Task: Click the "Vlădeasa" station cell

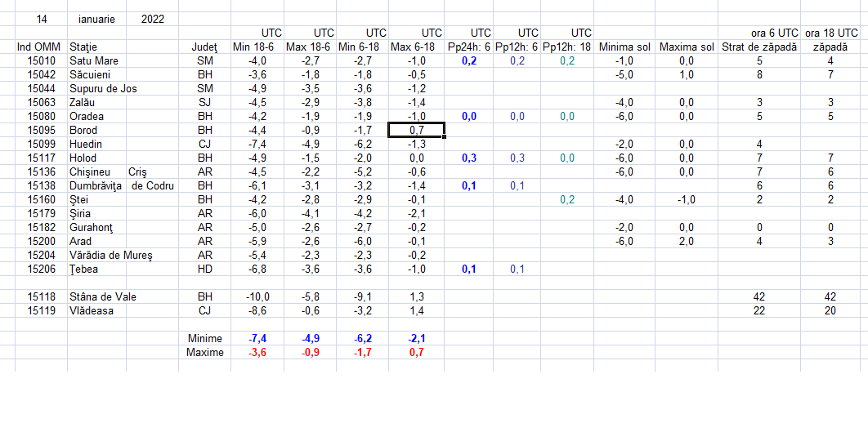Action: click(92, 311)
